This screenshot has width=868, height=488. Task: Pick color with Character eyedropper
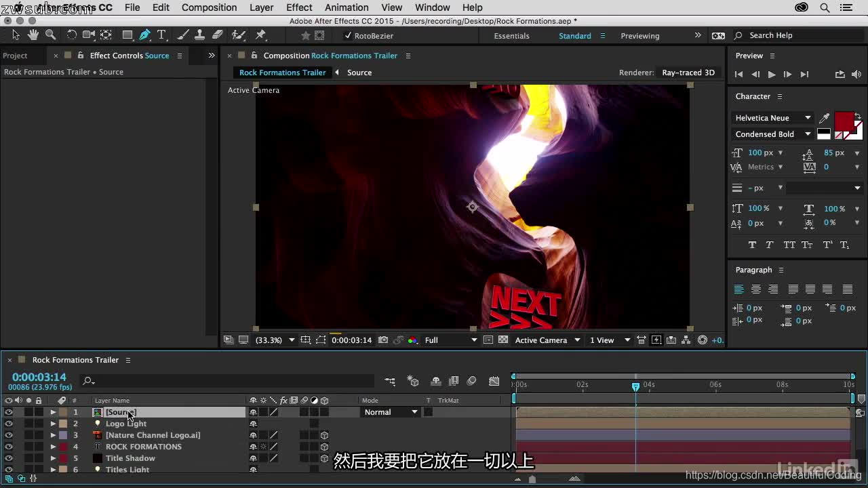825,118
